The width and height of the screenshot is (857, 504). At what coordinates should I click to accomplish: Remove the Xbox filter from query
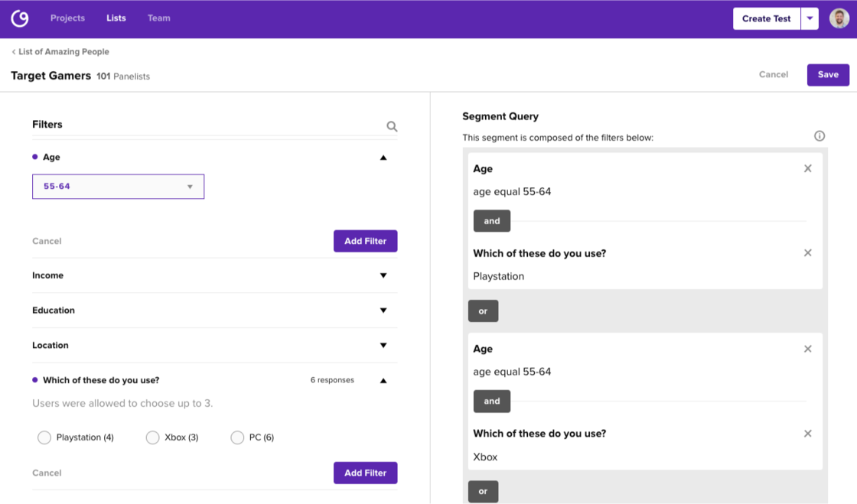(807, 434)
